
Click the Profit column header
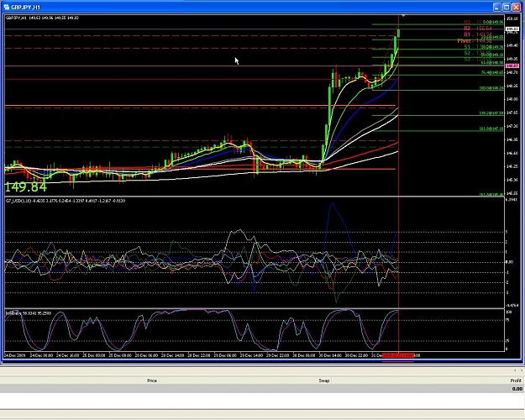(x=516, y=381)
